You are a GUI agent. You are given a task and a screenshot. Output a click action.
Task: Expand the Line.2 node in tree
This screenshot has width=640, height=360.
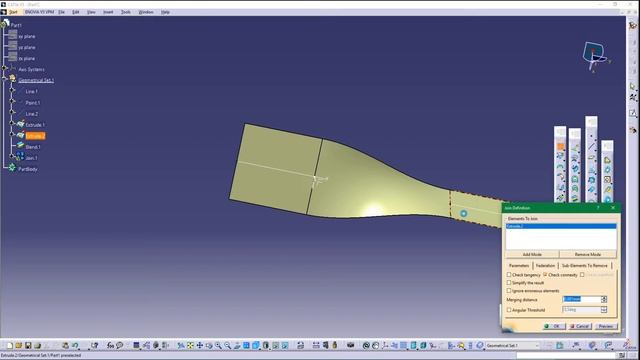click(x=12, y=112)
